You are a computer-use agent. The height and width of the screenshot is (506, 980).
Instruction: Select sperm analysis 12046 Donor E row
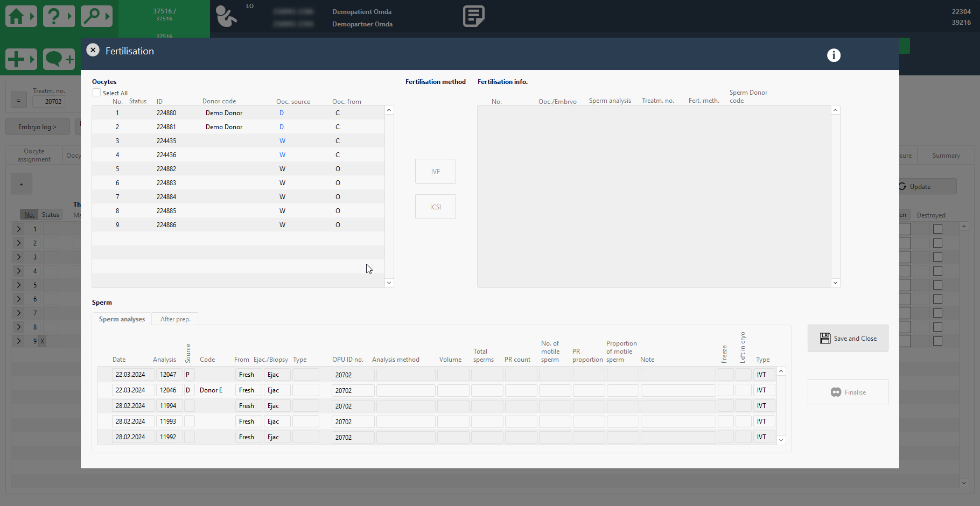(x=437, y=390)
